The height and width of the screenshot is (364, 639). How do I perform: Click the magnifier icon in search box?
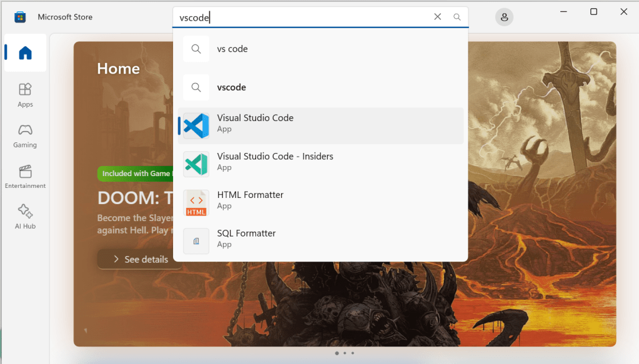tap(457, 17)
